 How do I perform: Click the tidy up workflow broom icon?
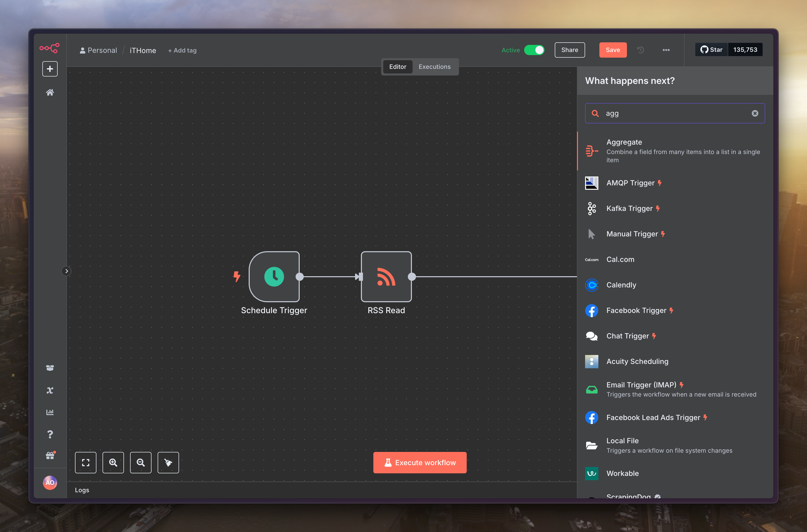pos(168,462)
